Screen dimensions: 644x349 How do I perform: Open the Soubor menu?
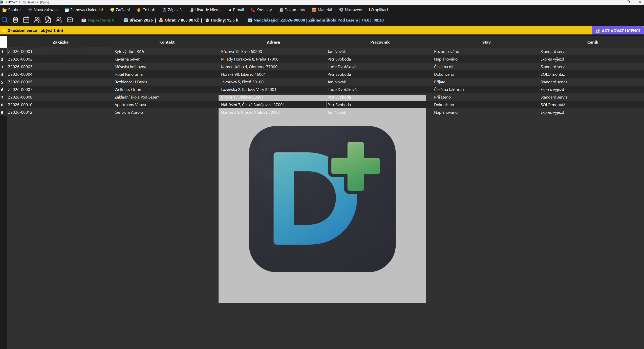click(12, 10)
